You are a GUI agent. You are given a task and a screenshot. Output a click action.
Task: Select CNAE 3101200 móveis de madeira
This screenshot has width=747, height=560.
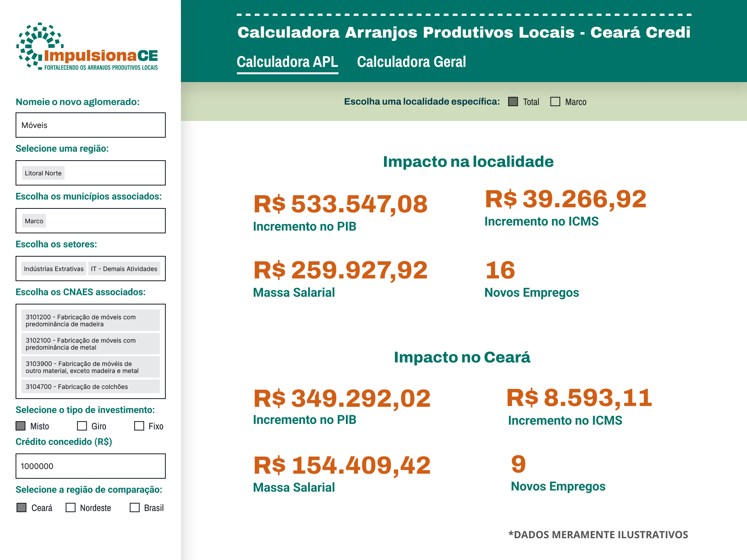tap(91, 320)
